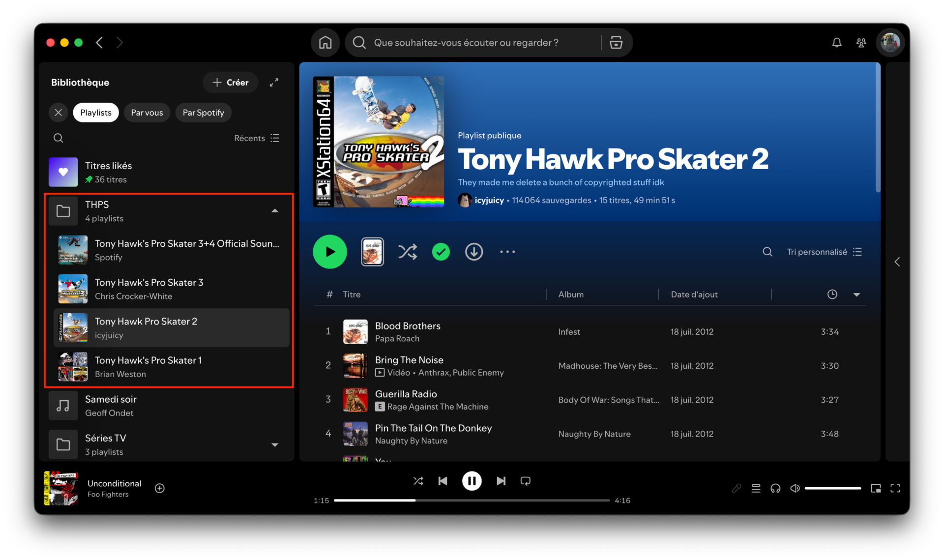The image size is (944, 560).
Task: Open the Papa Roach artist link
Action: coord(397,339)
